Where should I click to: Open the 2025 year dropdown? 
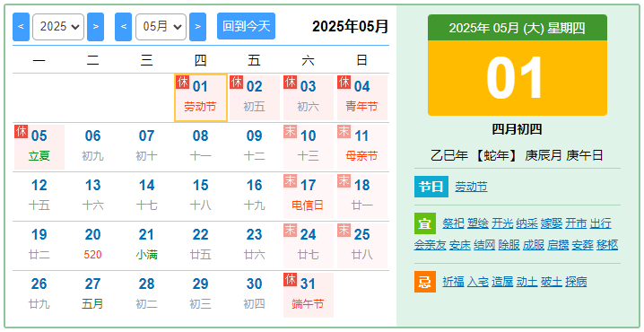coord(58,27)
